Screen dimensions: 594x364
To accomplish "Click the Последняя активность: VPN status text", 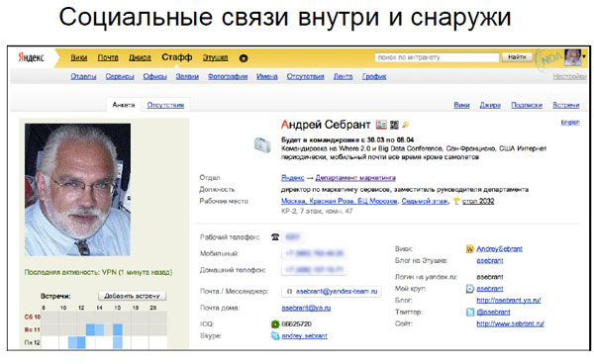I will point(98,272).
